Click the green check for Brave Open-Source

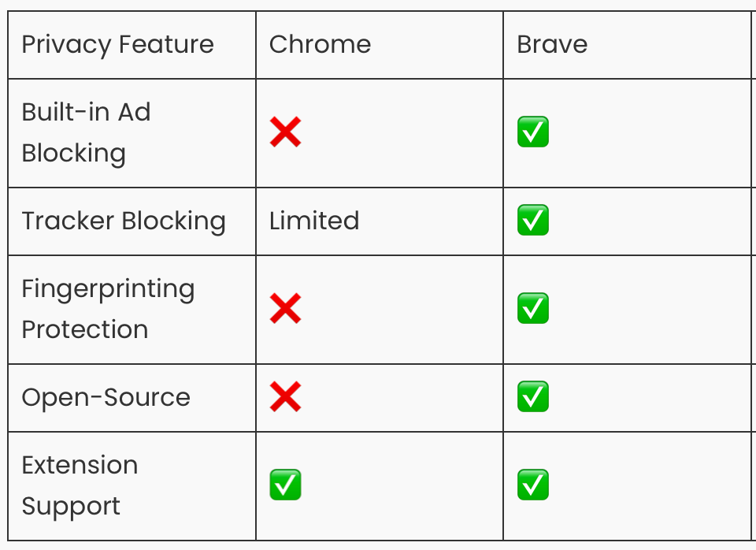[x=533, y=396]
